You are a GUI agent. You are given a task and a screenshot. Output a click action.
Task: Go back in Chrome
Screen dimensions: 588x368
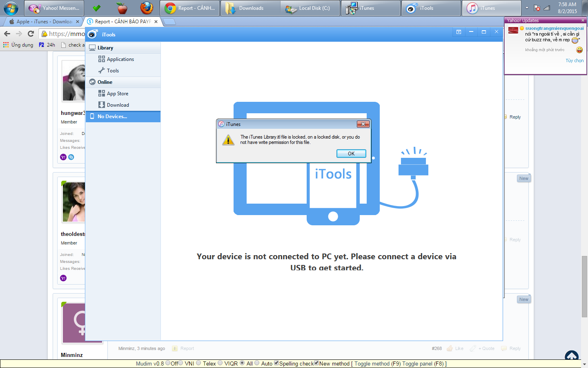(x=7, y=34)
